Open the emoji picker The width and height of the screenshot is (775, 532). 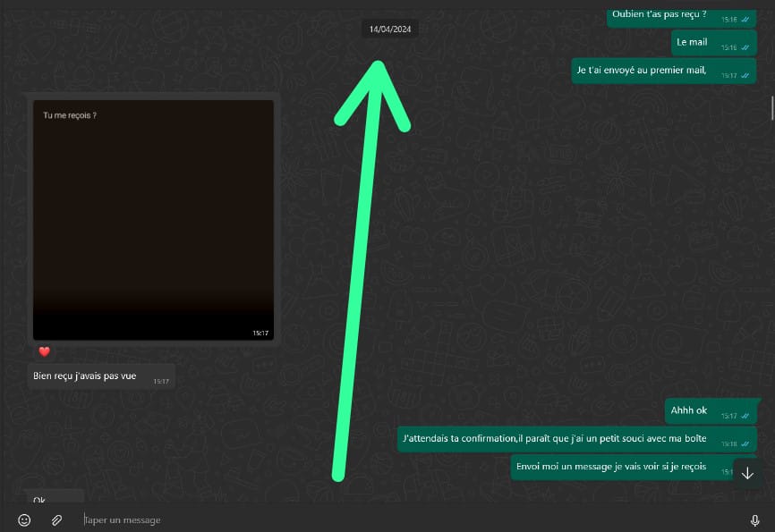click(25, 519)
